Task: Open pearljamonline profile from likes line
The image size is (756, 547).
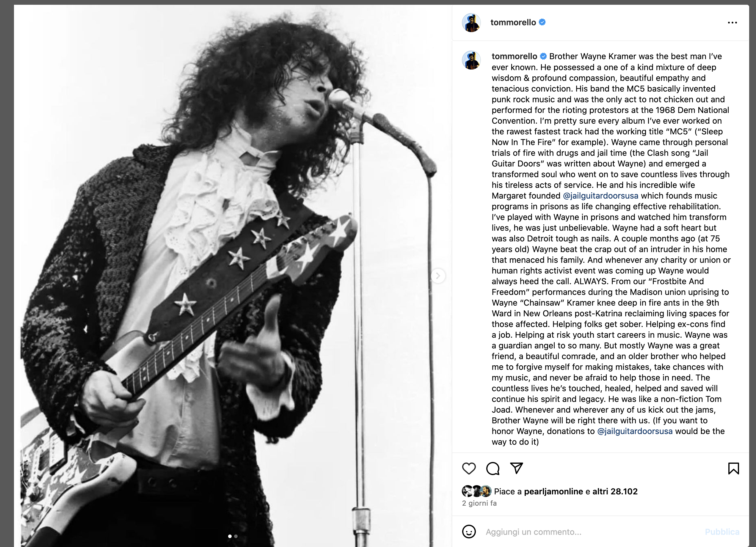Action: (553, 491)
